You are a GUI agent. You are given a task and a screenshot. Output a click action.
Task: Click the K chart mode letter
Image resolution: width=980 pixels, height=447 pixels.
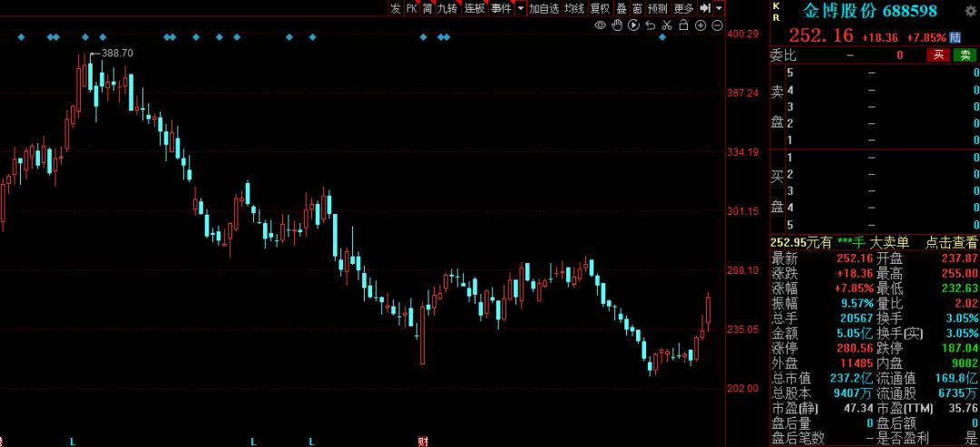click(776, 5)
